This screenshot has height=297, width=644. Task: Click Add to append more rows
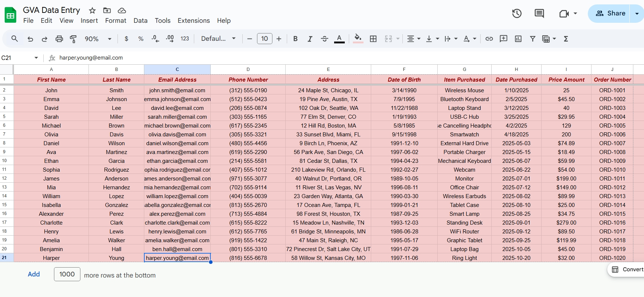[34, 274]
